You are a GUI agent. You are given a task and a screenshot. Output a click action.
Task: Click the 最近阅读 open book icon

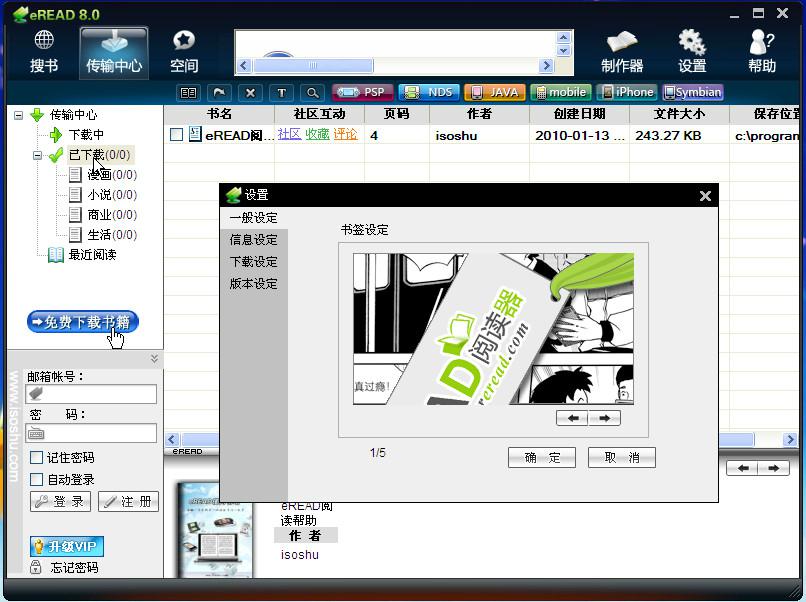coord(56,254)
